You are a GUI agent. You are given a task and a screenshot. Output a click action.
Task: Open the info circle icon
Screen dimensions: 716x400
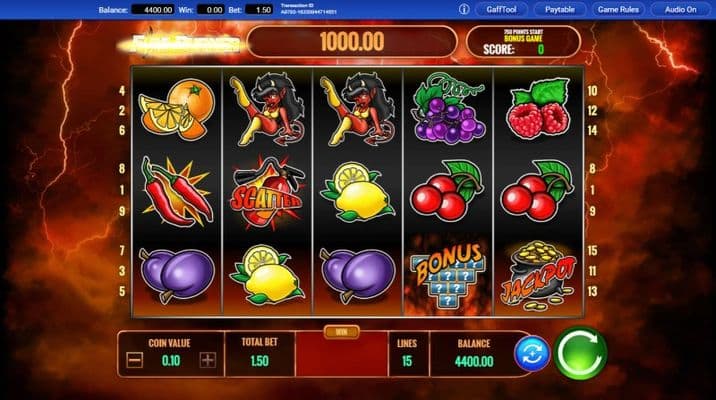463,9
